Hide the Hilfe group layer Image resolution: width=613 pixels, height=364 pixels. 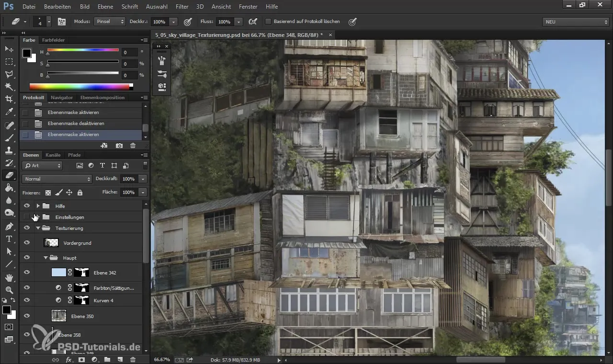pos(27,206)
